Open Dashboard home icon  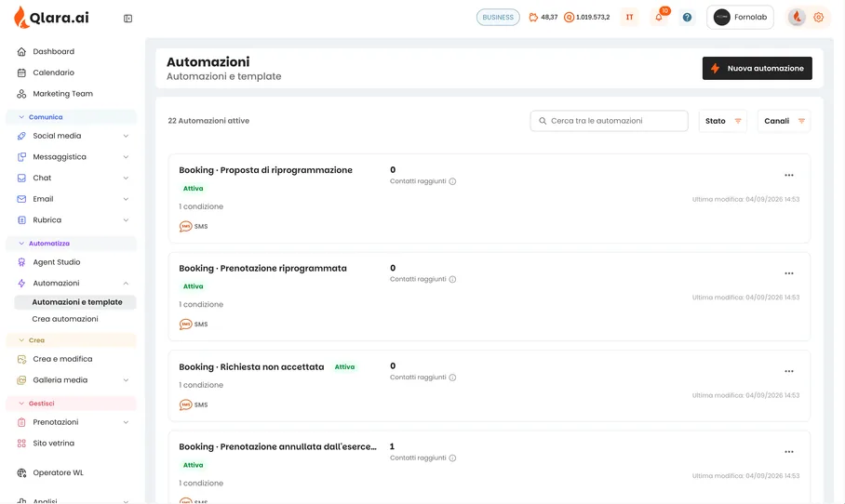21,52
